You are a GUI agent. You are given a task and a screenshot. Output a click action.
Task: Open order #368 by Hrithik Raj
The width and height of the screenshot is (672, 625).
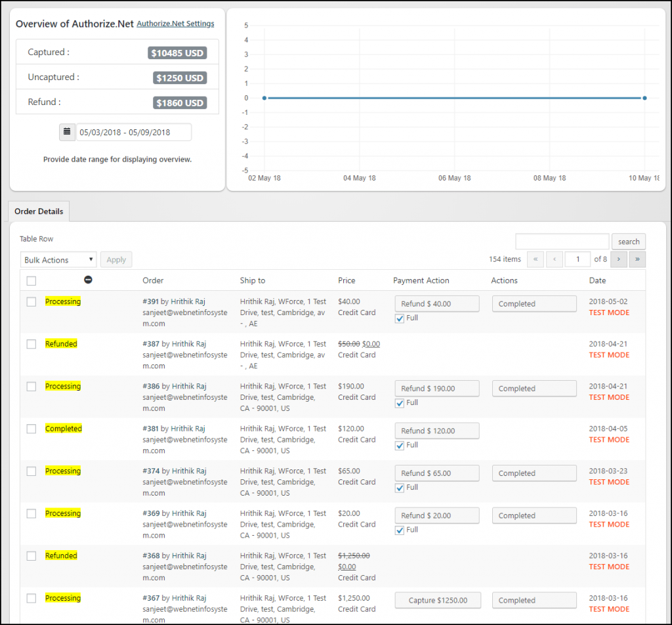pos(175,555)
